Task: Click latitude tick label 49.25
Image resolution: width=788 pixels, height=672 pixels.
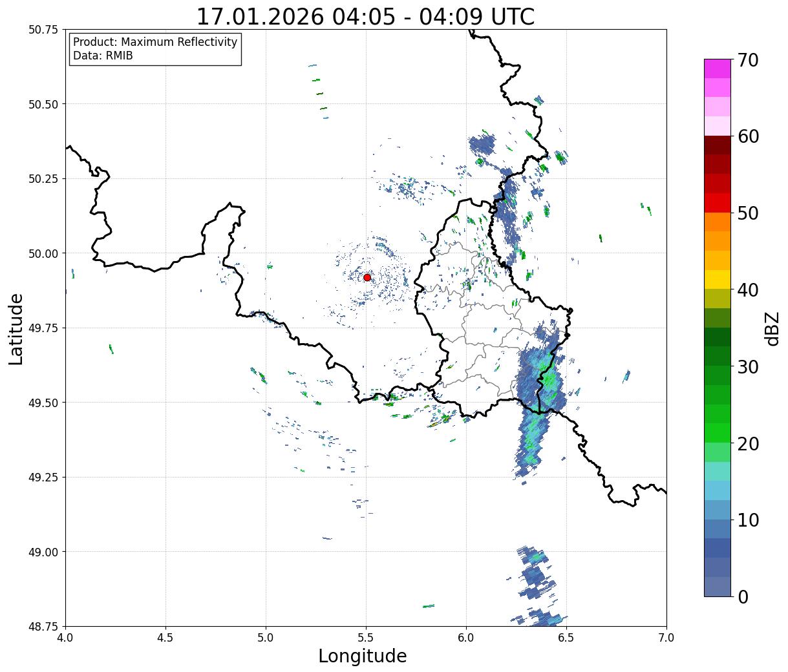Action: coord(43,478)
